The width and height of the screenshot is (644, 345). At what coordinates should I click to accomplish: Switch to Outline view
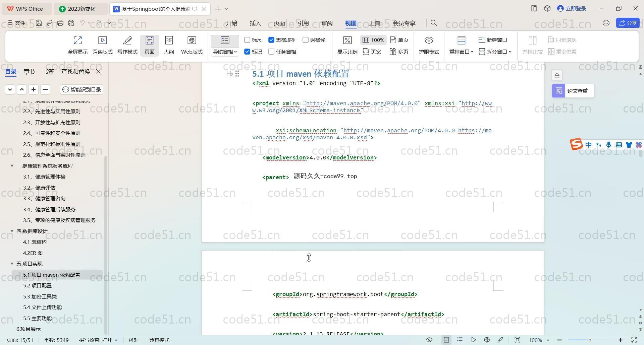tap(169, 45)
